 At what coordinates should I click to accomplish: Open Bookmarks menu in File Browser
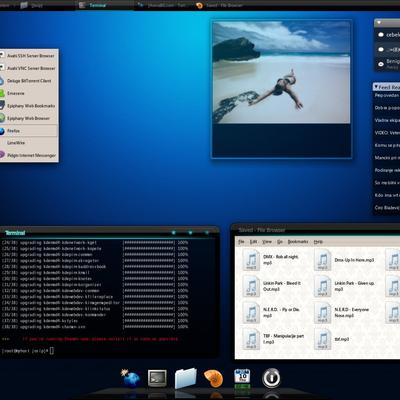point(298,242)
